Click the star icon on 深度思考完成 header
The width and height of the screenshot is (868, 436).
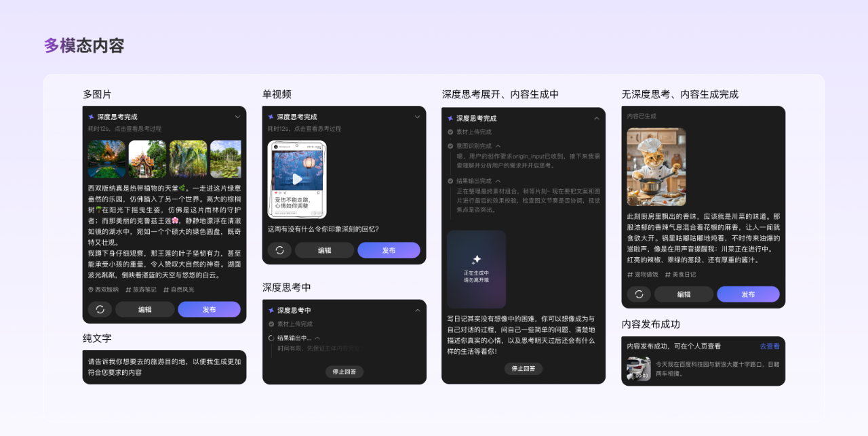[92, 116]
